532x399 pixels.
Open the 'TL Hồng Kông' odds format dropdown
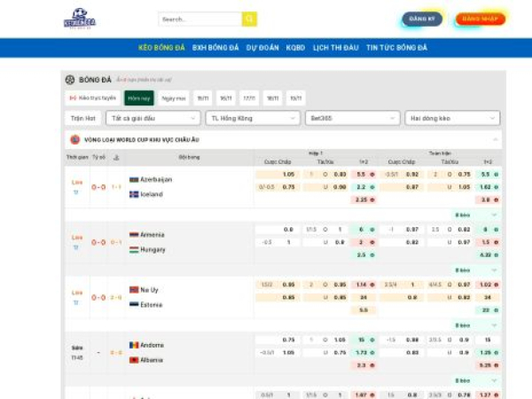pos(252,118)
